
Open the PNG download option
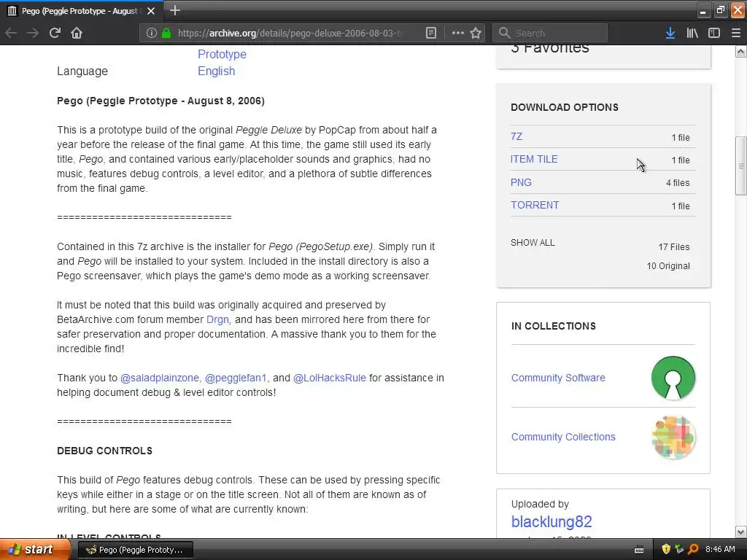point(521,182)
